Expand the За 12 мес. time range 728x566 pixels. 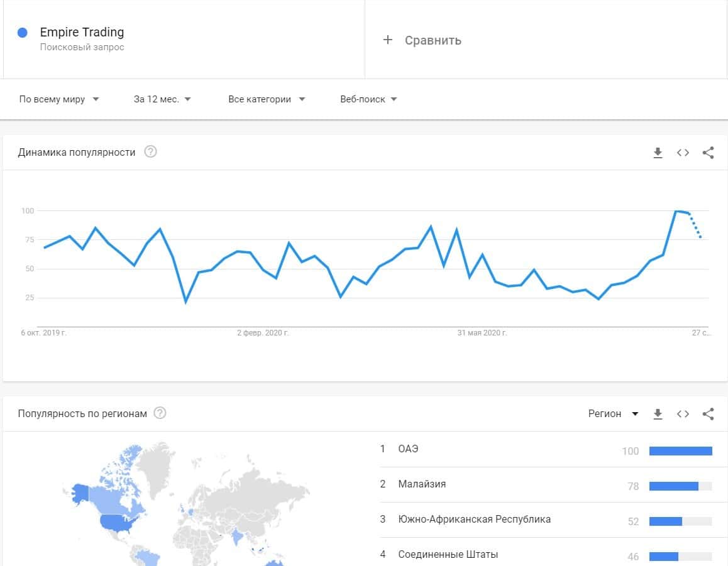click(162, 99)
